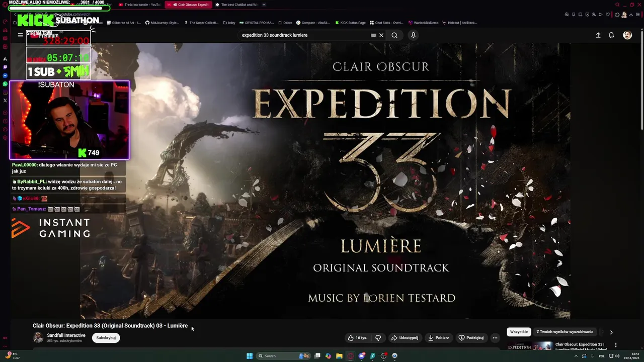
Task: Open the KICK Status Page bookmark
Action: [x=350, y=23]
